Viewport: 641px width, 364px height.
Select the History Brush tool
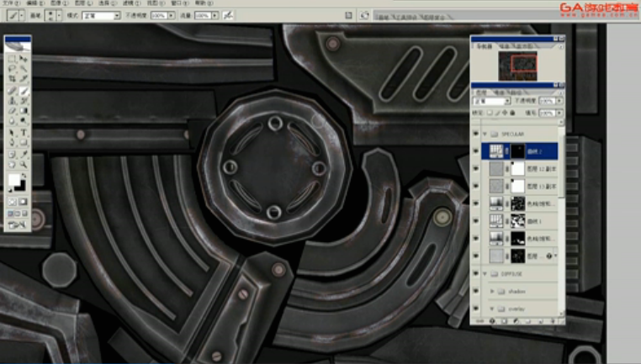pyautogui.click(x=24, y=101)
